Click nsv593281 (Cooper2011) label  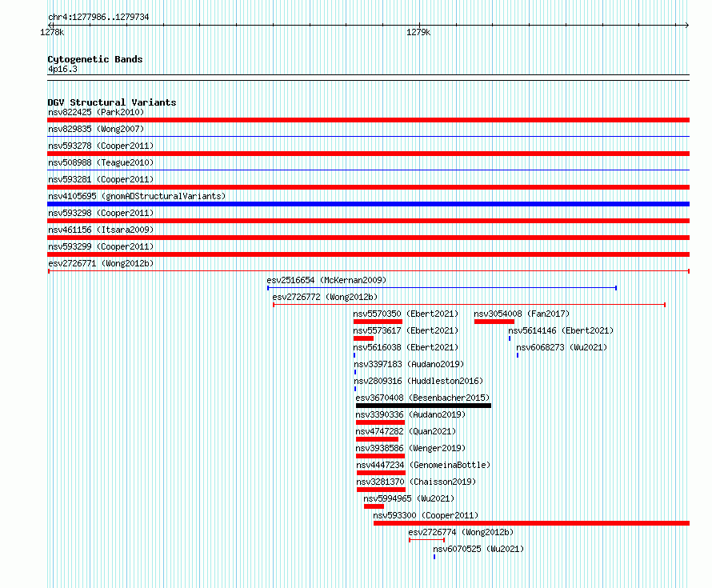tap(101, 179)
